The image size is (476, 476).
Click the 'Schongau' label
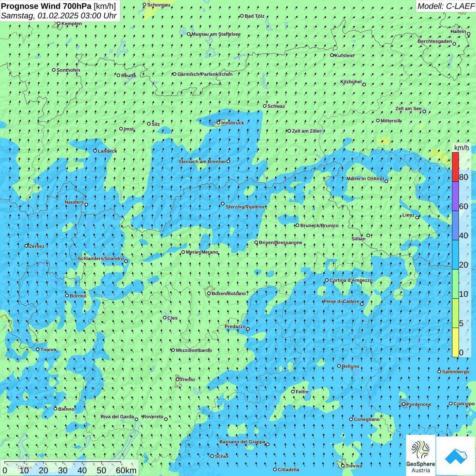click(159, 5)
